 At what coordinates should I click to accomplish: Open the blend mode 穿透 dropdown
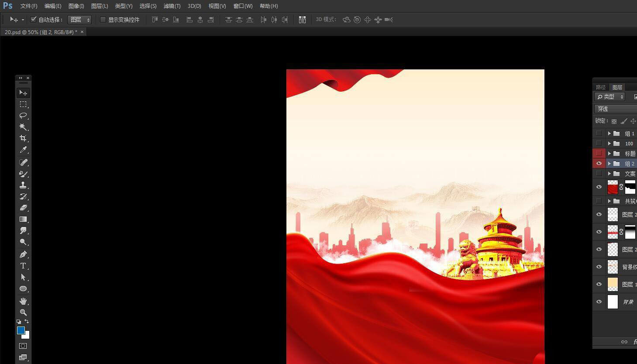pos(616,109)
